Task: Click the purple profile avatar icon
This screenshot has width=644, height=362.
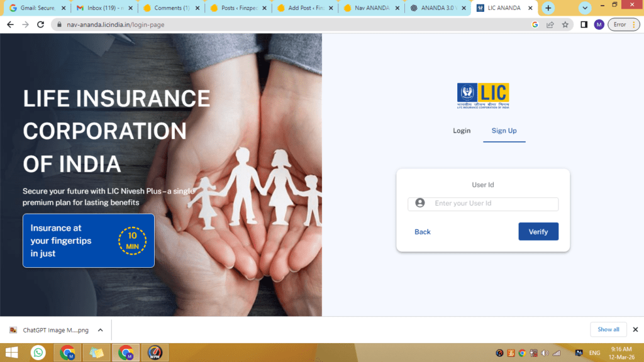Action: [x=599, y=24]
